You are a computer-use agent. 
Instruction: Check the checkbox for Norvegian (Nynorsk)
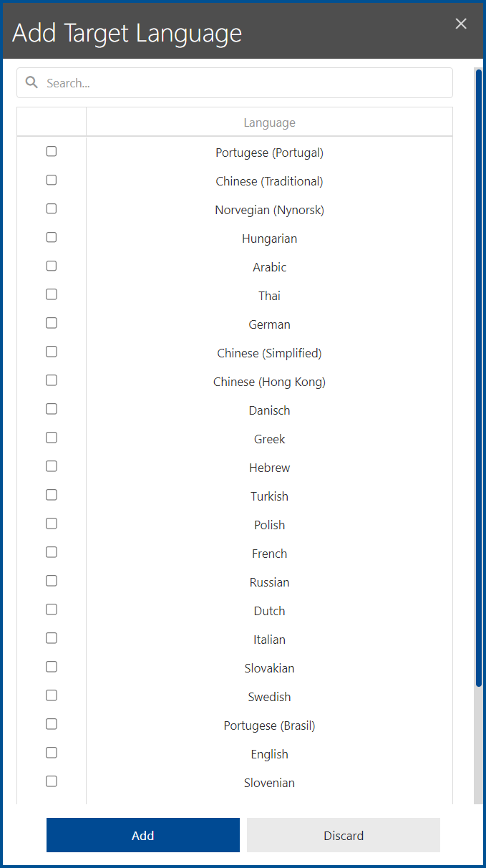[x=51, y=208]
